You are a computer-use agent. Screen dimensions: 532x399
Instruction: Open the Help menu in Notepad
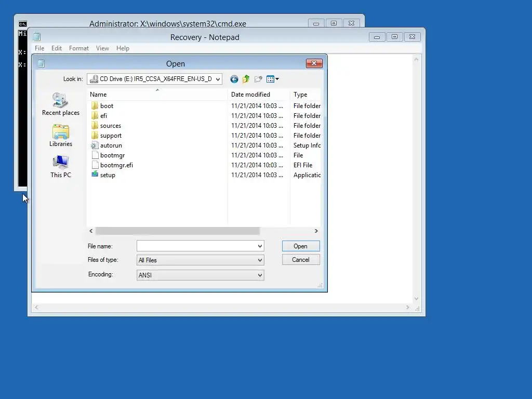coord(123,48)
